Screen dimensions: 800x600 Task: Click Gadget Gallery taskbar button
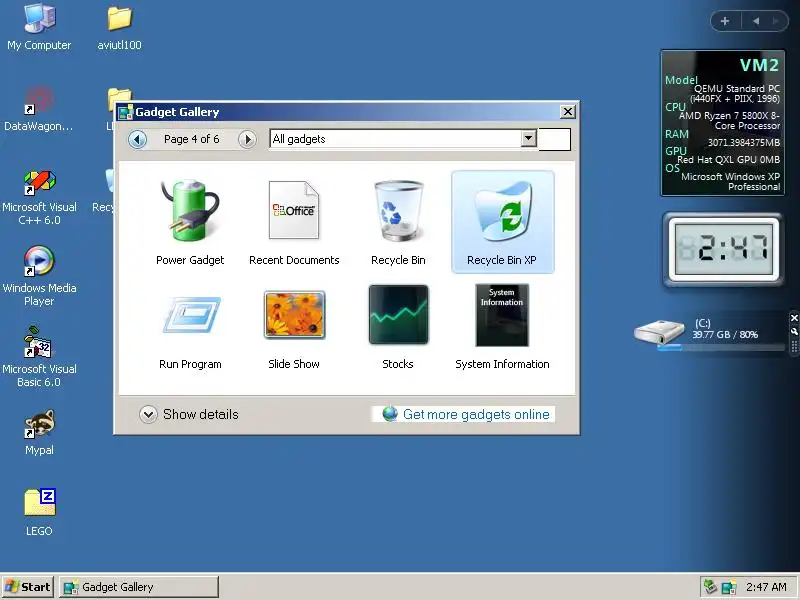[139, 587]
